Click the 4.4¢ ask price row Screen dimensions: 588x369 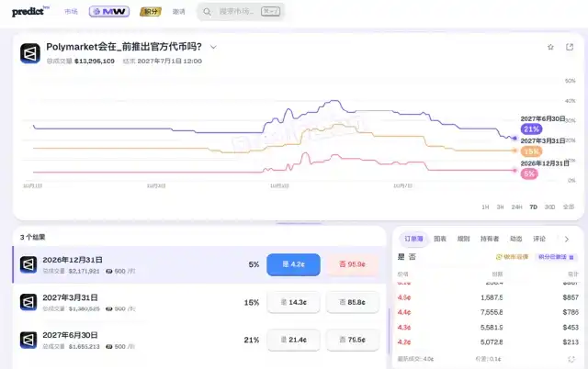click(x=488, y=312)
